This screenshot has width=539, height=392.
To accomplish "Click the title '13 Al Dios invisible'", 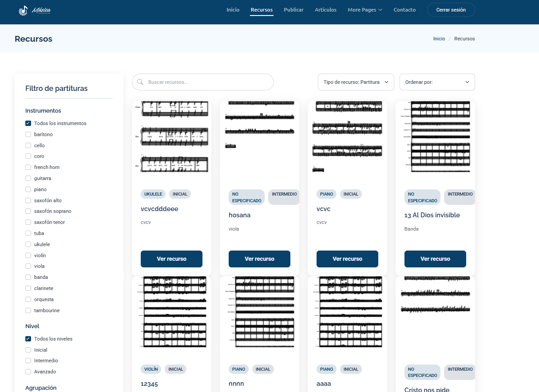I will (432, 215).
